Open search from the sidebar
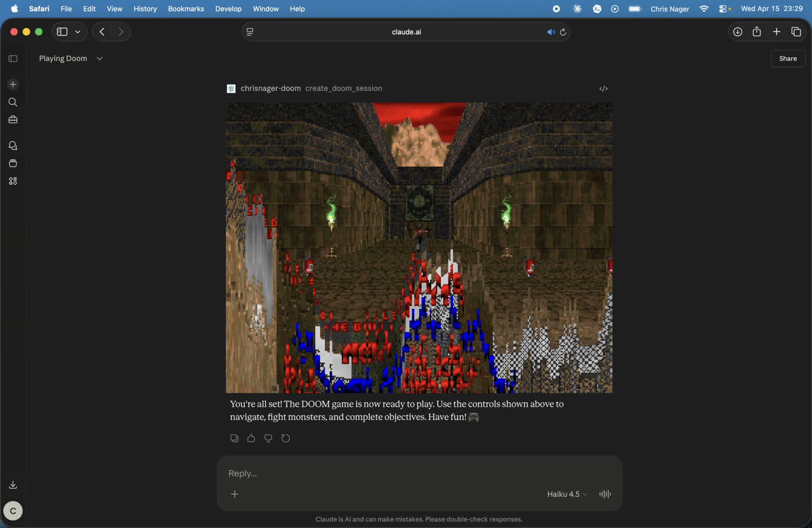Image resolution: width=812 pixels, height=528 pixels. click(x=13, y=102)
